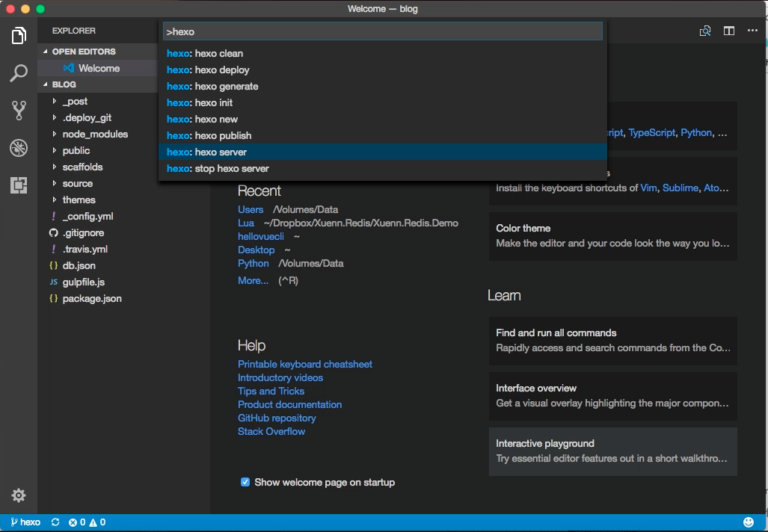768x532 pixels.
Task: Open Printable keyboard cheatsheet link
Action: point(304,364)
